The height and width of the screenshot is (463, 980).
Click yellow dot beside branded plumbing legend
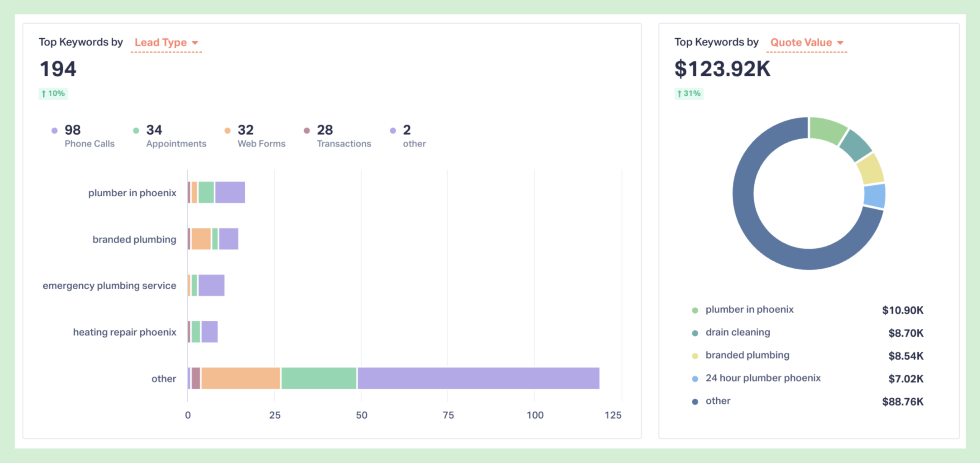point(695,356)
